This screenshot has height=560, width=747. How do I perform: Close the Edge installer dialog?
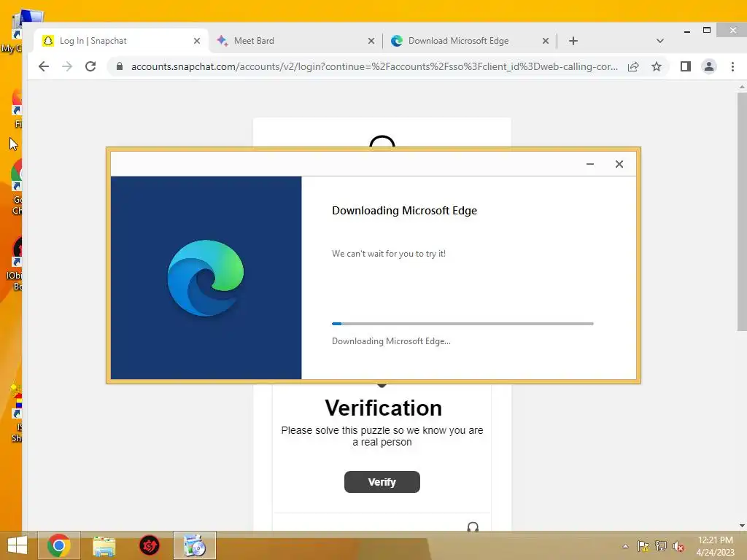pos(619,164)
